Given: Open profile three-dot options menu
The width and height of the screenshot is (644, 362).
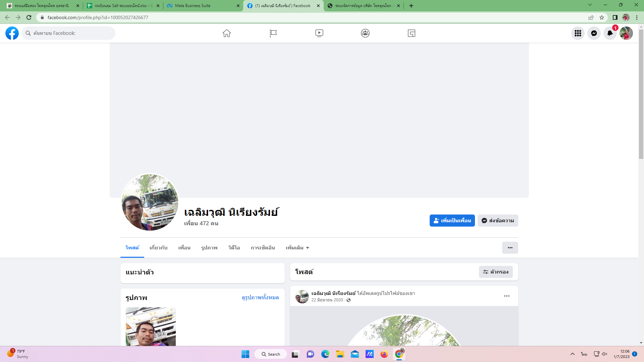Looking at the screenshot, I should tap(510, 248).
